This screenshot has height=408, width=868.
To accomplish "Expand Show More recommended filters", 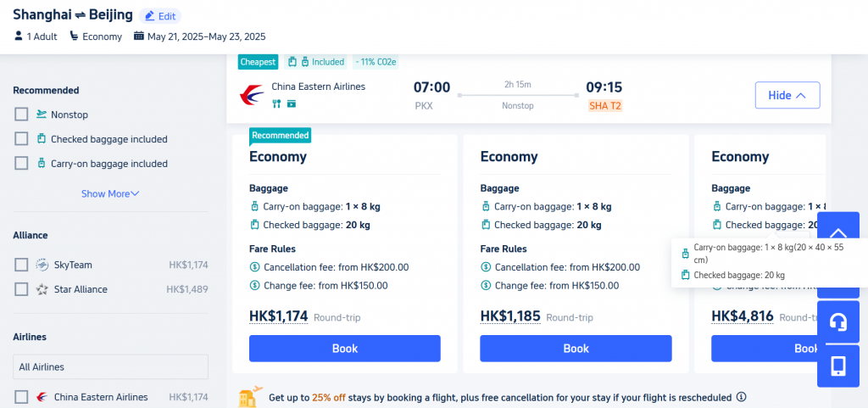I will click(110, 193).
